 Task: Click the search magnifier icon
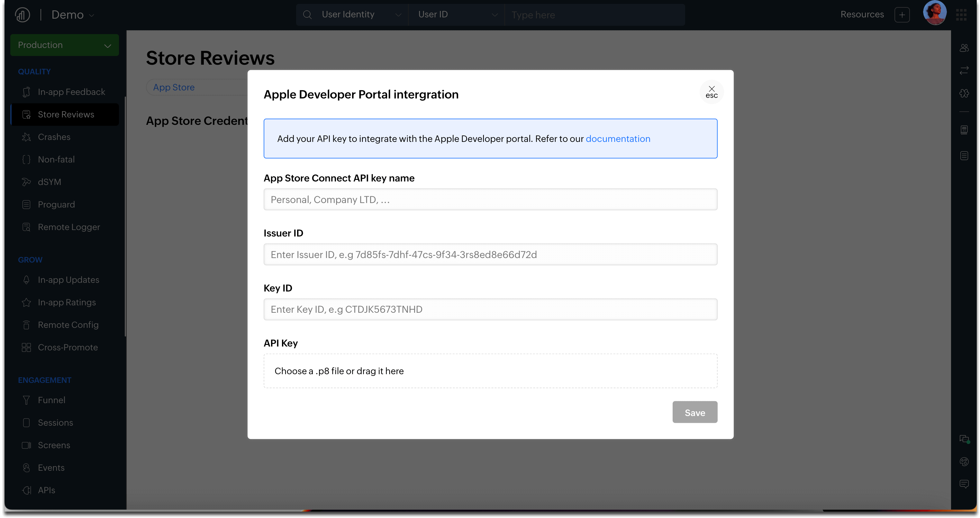click(x=307, y=15)
